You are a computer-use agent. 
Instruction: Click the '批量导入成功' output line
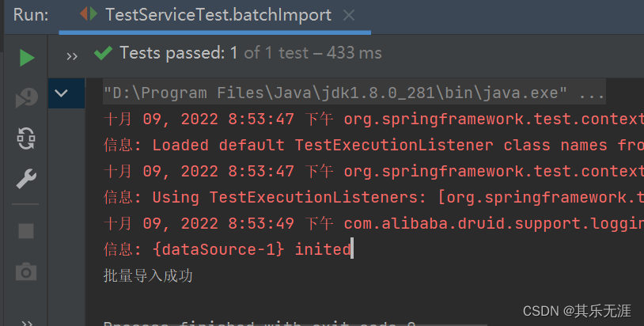point(149,276)
